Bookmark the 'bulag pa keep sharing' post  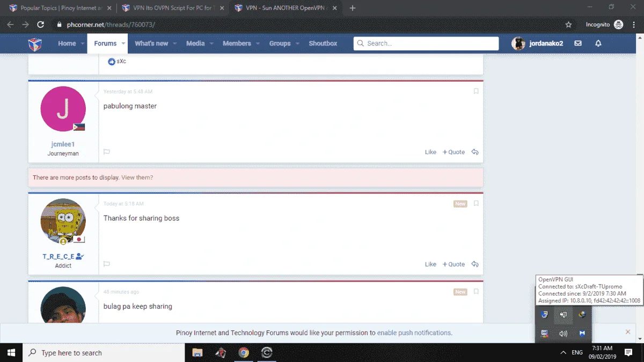coord(476,292)
